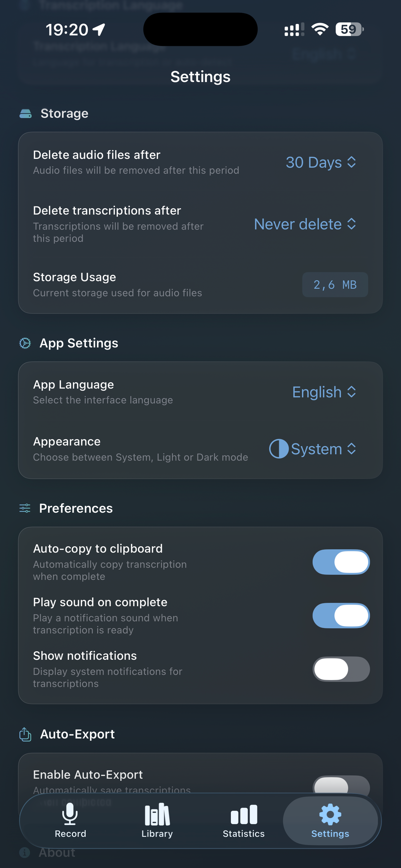Screen dimensions: 401x868
Task: Open the Never delete transcriptions dropdown
Action: click(305, 224)
